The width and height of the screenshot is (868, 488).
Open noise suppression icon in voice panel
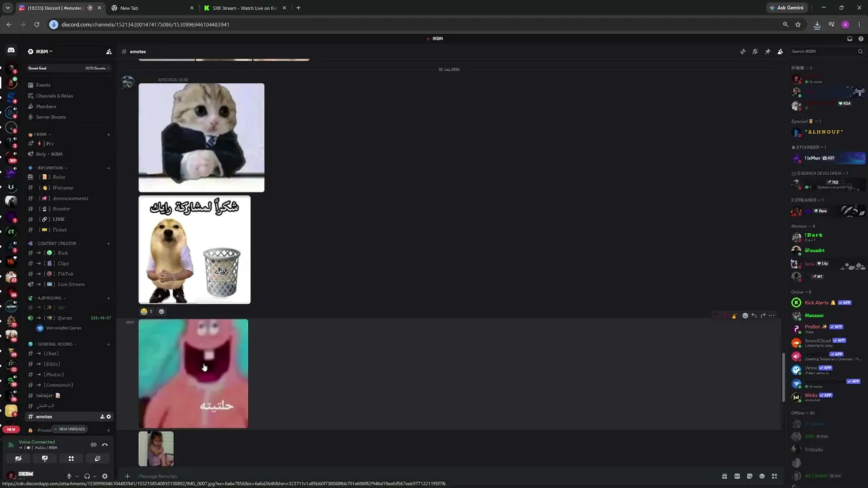tap(94, 445)
